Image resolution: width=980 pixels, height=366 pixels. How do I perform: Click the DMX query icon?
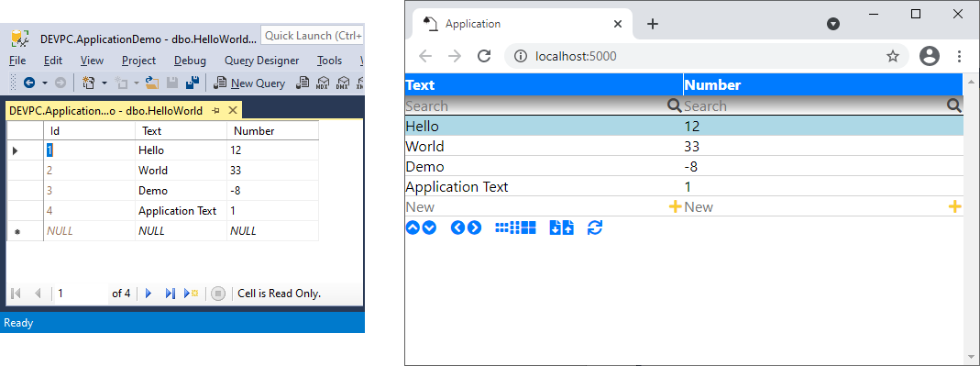coord(343,83)
